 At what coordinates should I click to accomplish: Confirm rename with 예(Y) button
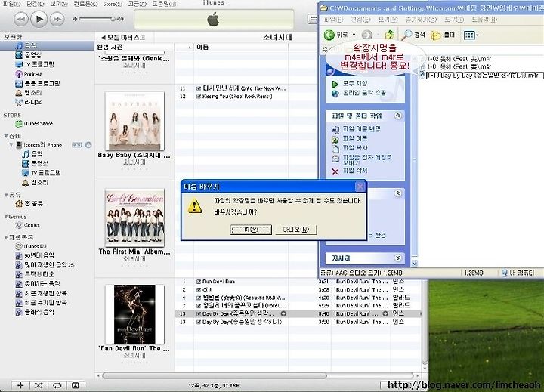pyautogui.click(x=251, y=230)
